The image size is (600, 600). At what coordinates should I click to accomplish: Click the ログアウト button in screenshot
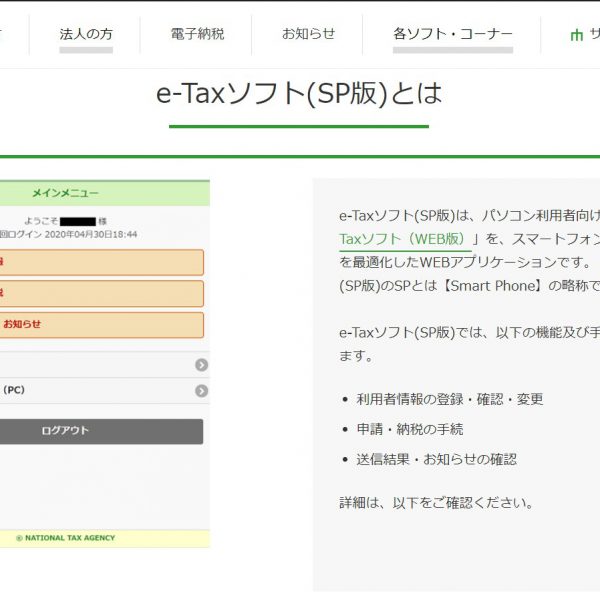pos(101,431)
